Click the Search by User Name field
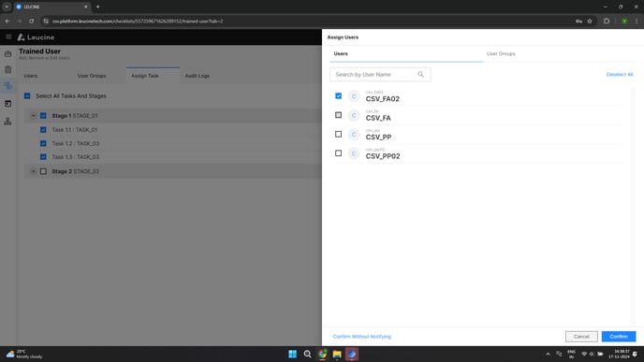 click(380, 74)
